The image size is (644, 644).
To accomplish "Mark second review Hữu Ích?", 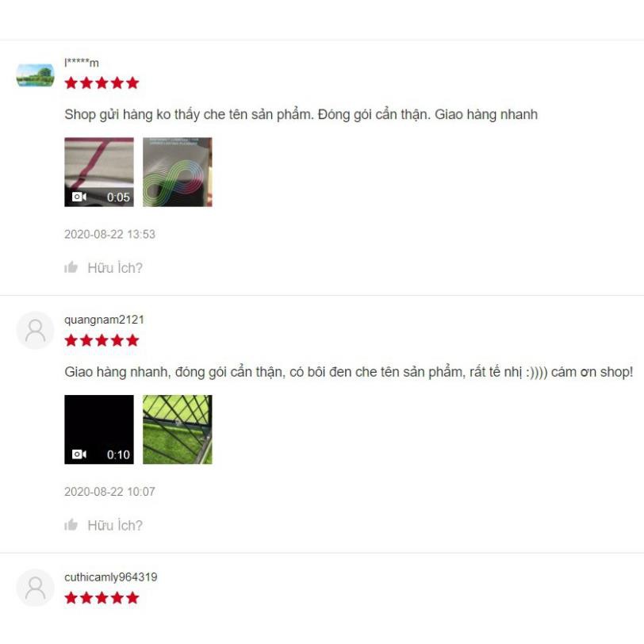I will [115, 525].
